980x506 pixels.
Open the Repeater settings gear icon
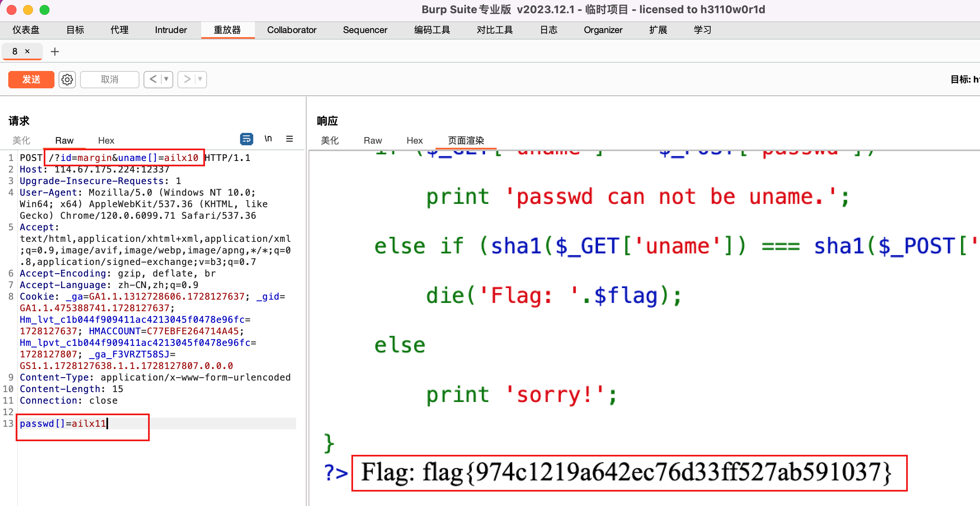point(67,79)
